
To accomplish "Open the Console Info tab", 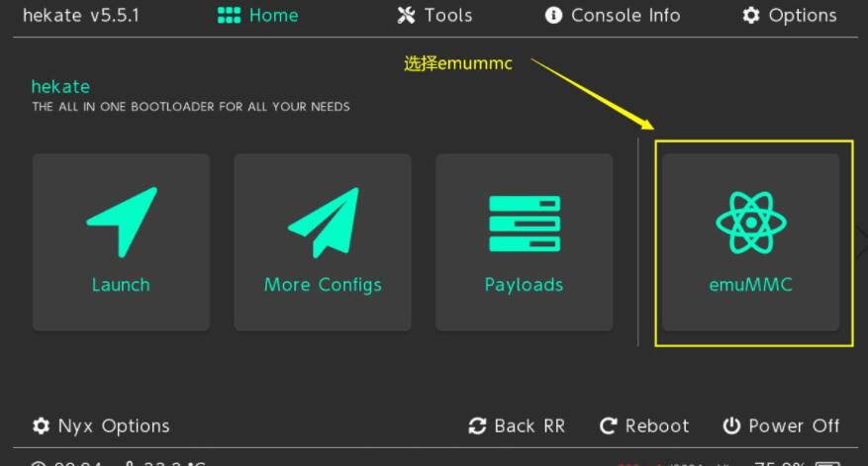I will [x=613, y=16].
